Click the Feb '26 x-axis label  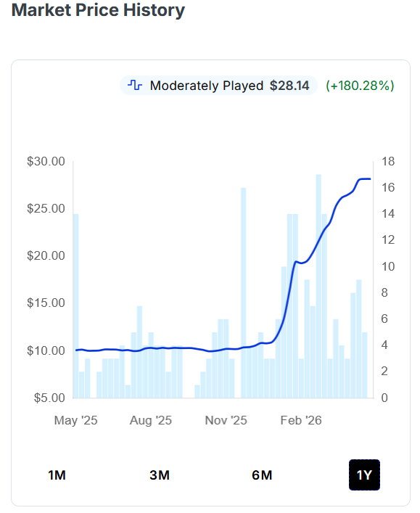(301, 420)
